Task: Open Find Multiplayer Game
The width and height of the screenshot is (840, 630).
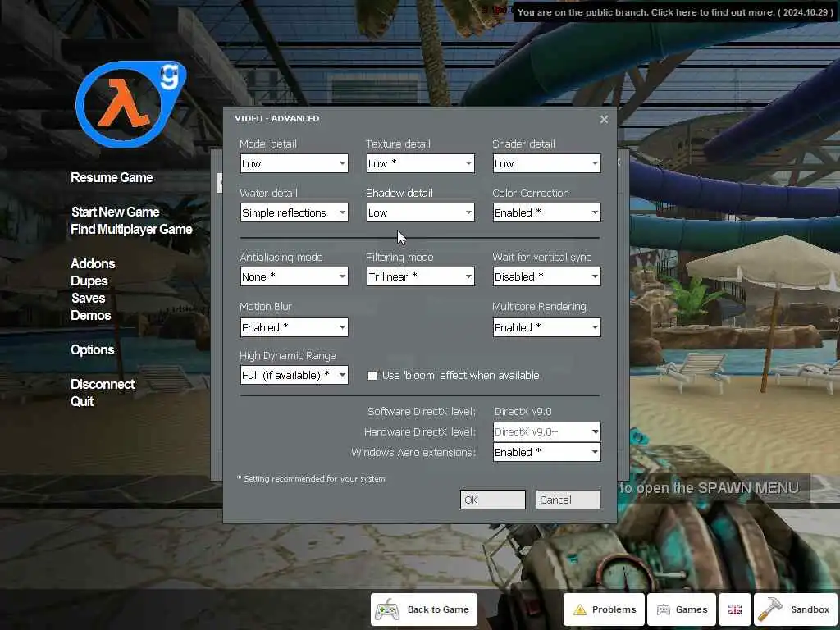Action: pos(131,230)
